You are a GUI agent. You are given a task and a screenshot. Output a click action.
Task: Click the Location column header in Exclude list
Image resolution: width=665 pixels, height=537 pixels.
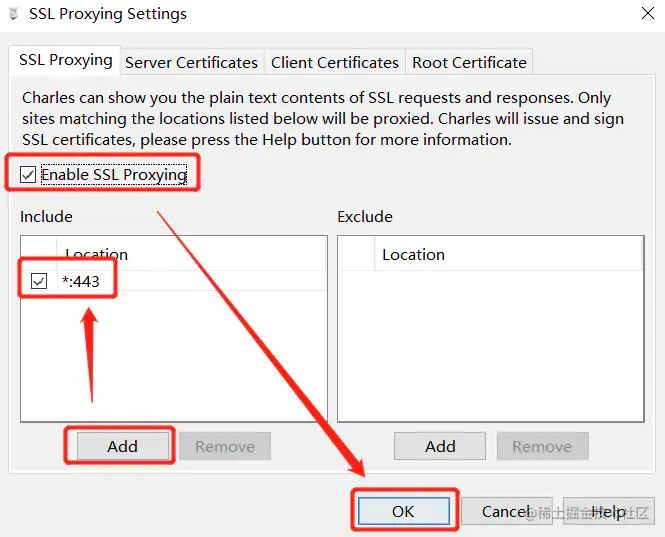tap(509, 255)
